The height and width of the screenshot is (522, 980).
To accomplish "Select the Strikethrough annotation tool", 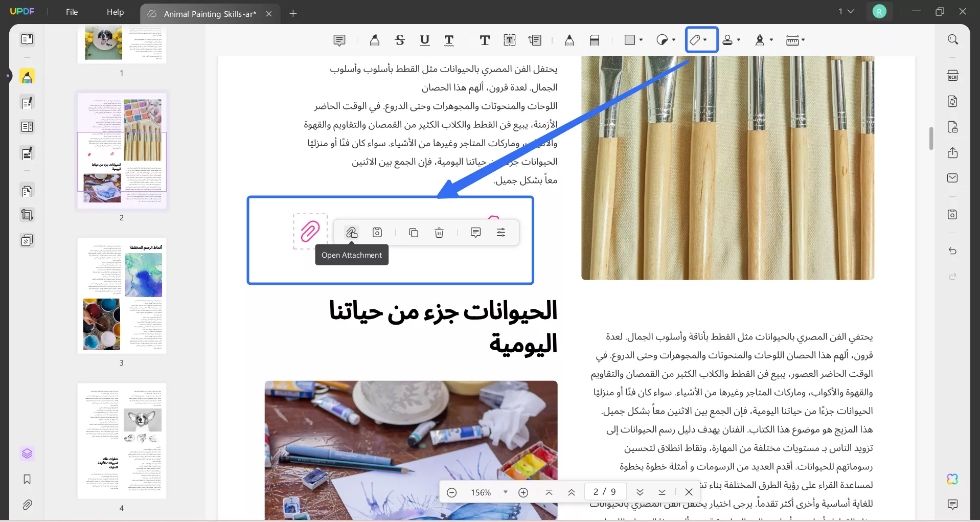I will (x=400, y=40).
